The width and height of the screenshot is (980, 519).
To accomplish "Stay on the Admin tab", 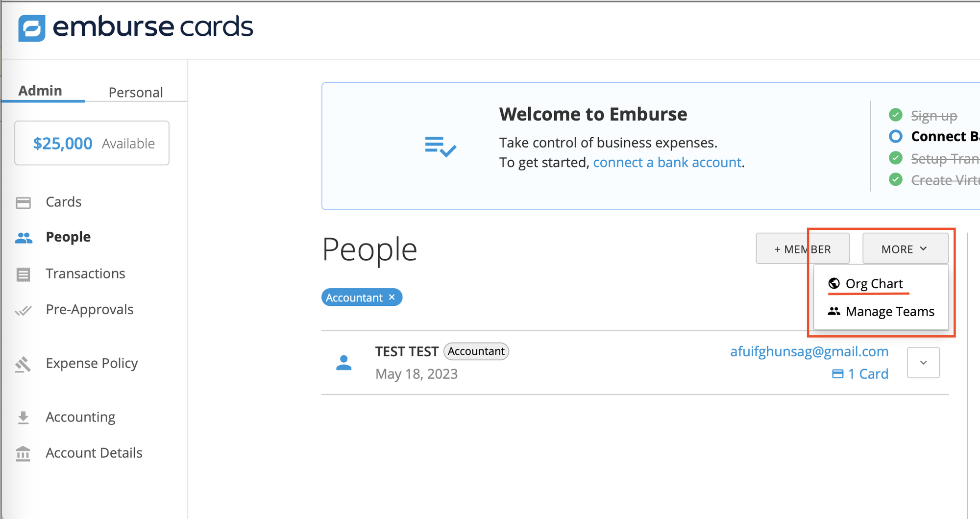I will point(40,90).
